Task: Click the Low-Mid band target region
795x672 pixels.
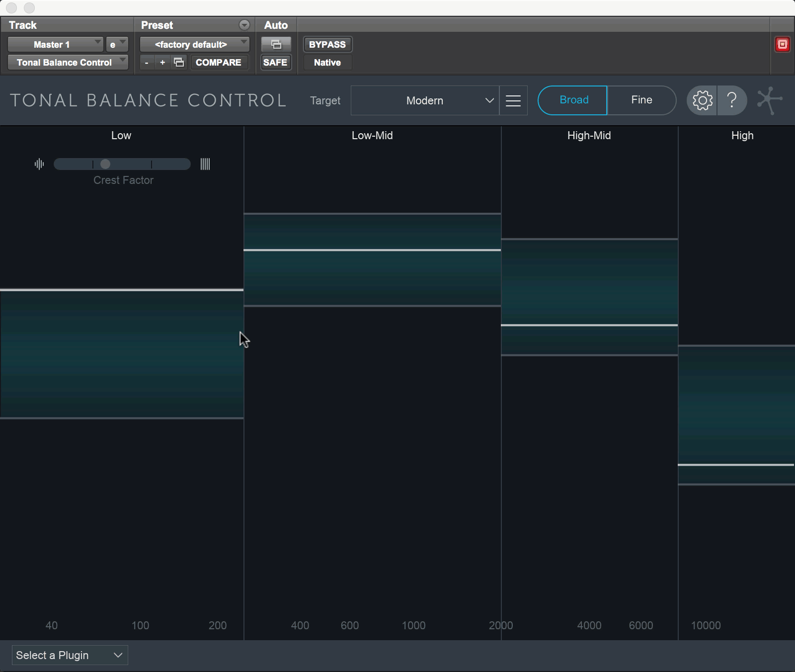Action: [x=372, y=259]
